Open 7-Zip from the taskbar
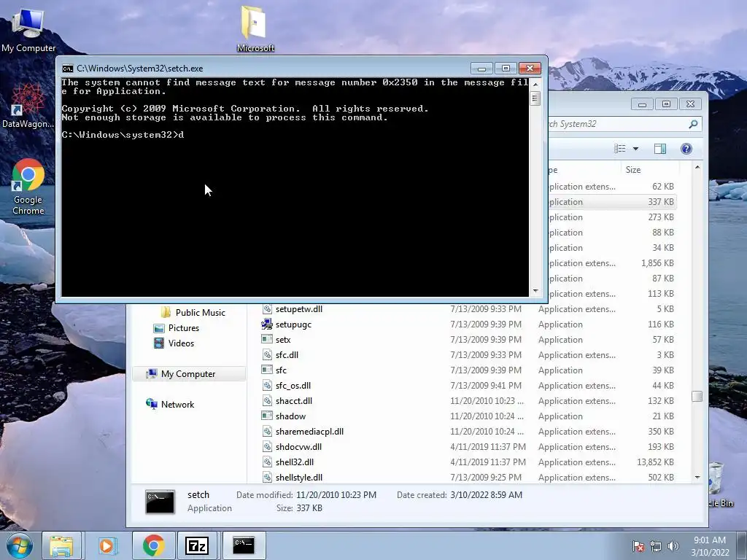Viewport: 747px width, 560px height. coord(197,545)
